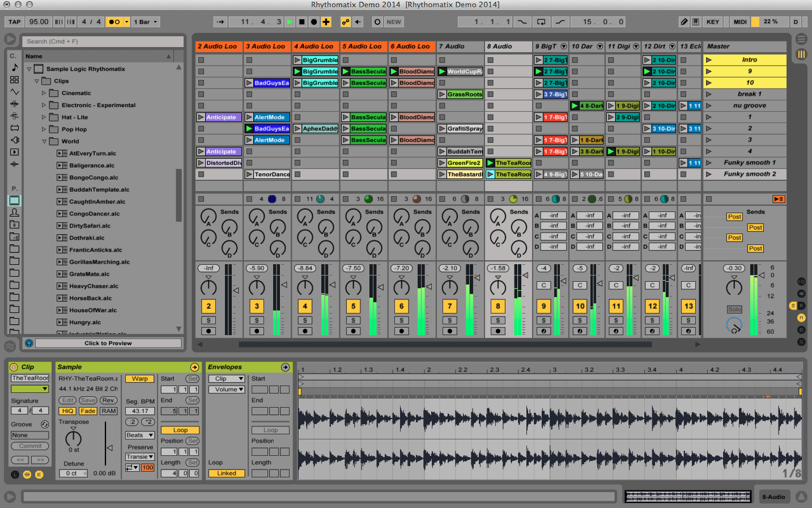Select Instruments wave icon in browser

coord(15,92)
